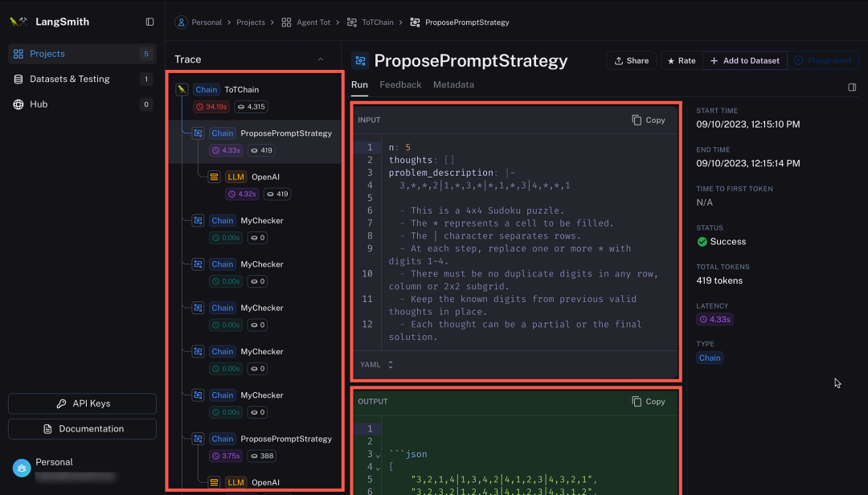The image size is (868, 495).
Task: Fold output line 3 json block
Action: pyautogui.click(x=378, y=456)
